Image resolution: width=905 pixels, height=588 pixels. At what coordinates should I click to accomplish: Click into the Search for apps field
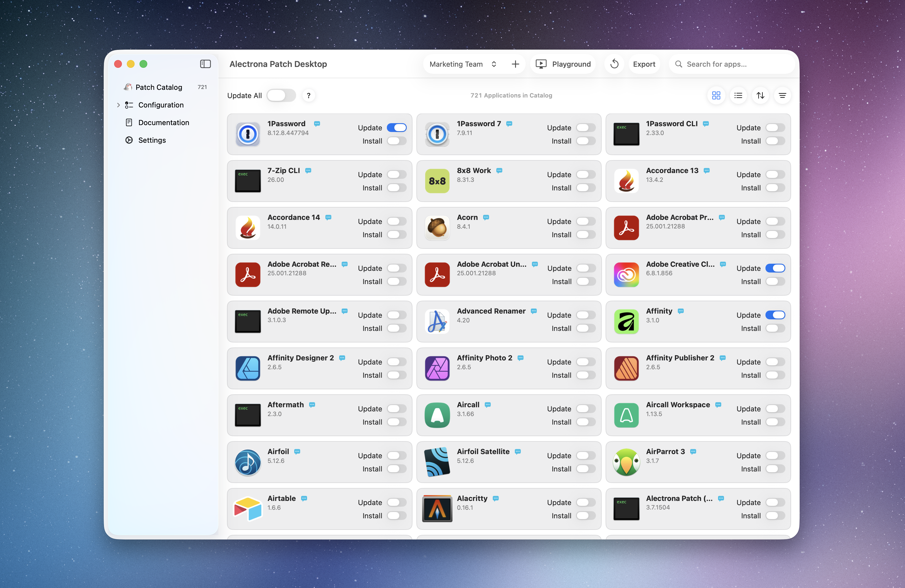(732, 64)
